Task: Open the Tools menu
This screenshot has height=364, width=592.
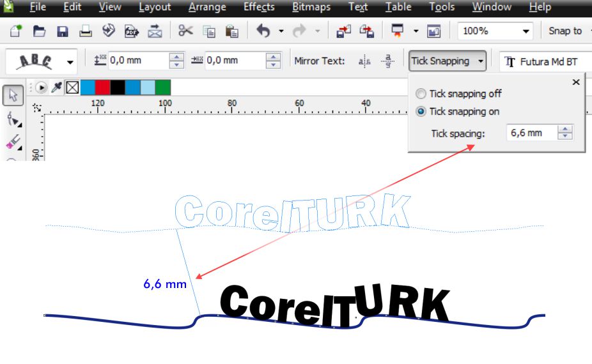Action: coord(442,7)
